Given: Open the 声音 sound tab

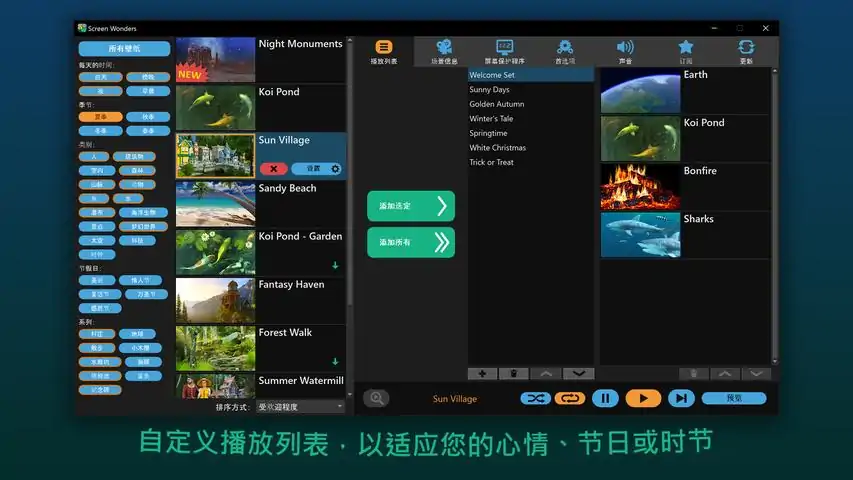Looking at the screenshot, I should [625, 52].
